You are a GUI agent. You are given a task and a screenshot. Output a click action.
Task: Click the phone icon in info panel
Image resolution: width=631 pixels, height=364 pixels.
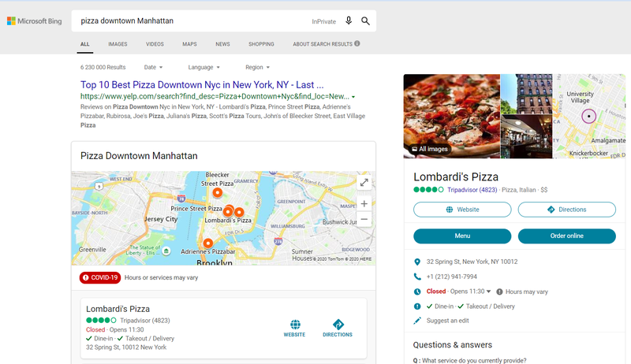(417, 277)
